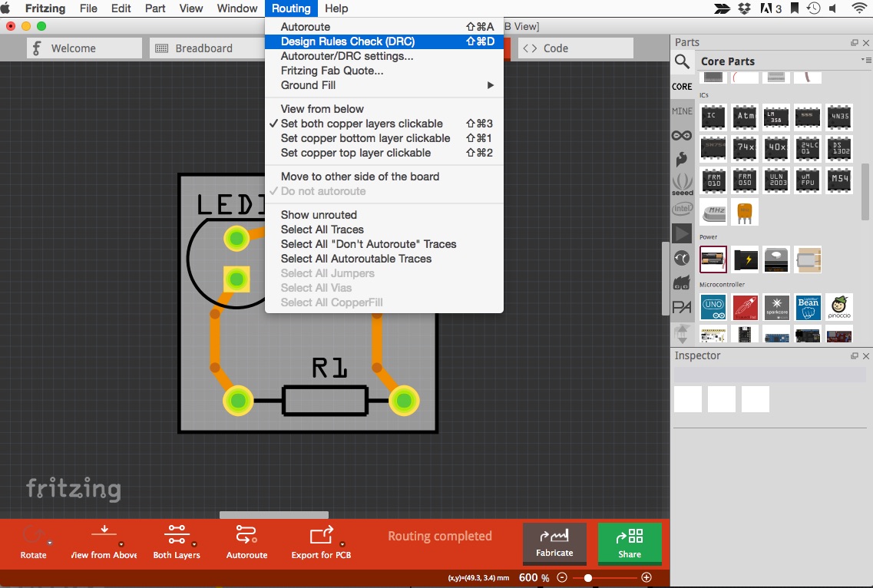Choose Select All Traces

pos(384,230)
